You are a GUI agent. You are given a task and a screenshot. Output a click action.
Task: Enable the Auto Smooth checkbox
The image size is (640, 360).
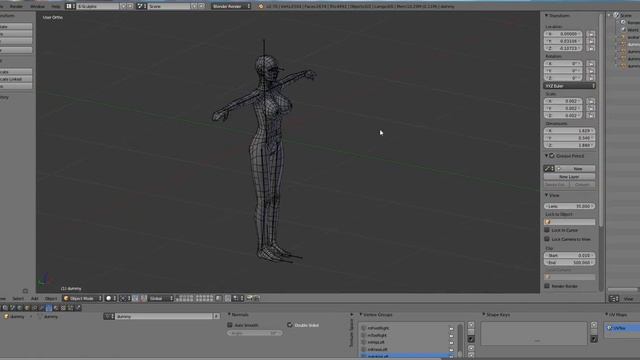point(230,325)
